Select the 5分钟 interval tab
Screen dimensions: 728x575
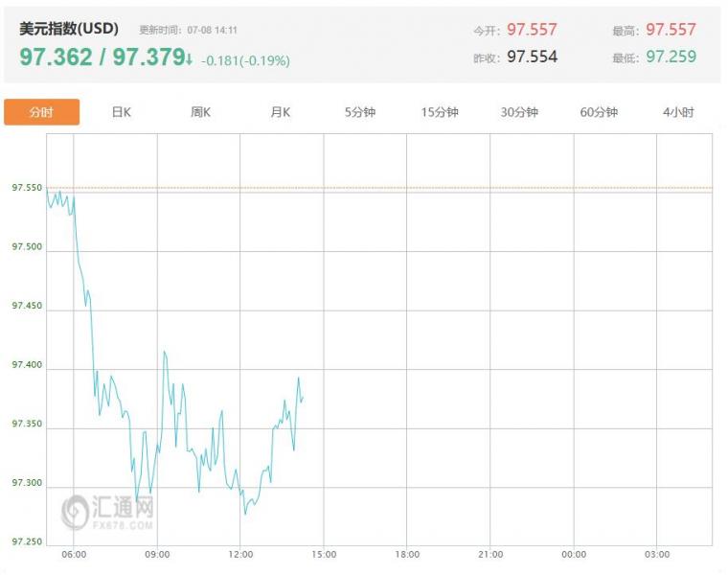pyautogui.click(x=360, y=112)
